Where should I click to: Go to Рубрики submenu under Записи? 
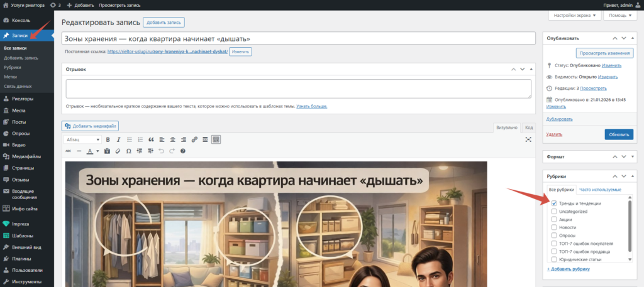coord(13,67)
